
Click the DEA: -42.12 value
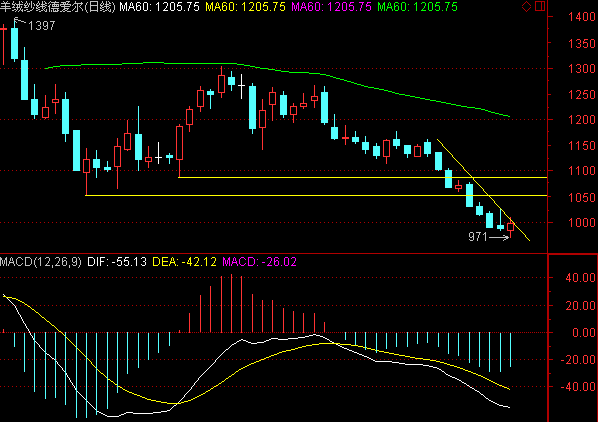pyautogui.click(x=185, y=262)
